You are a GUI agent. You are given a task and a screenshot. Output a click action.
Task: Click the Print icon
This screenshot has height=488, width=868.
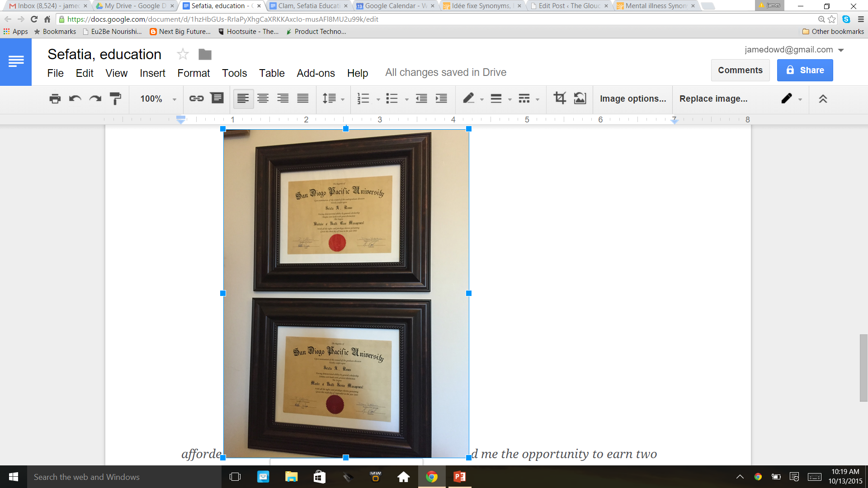click(x=55, y=99)
